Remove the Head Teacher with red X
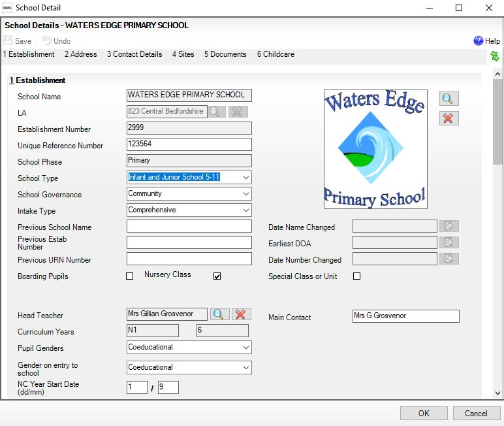This screenshot has width=504, height=426. coord(242,314)
